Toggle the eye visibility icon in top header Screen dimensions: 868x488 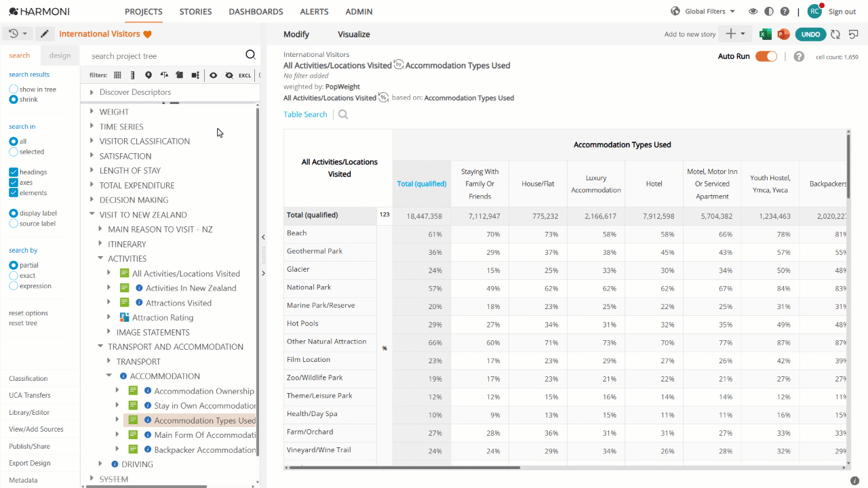click(x=753, y=12)
